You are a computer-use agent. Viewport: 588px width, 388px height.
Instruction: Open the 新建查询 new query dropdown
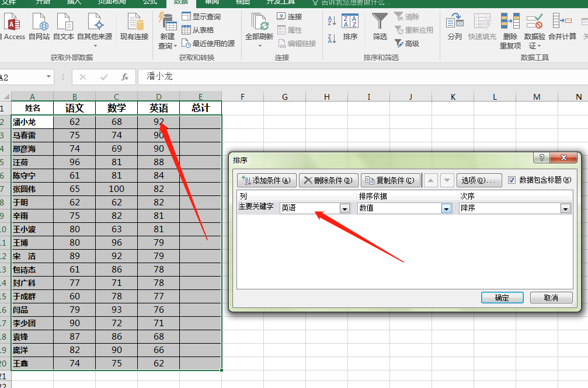[167, 31]
